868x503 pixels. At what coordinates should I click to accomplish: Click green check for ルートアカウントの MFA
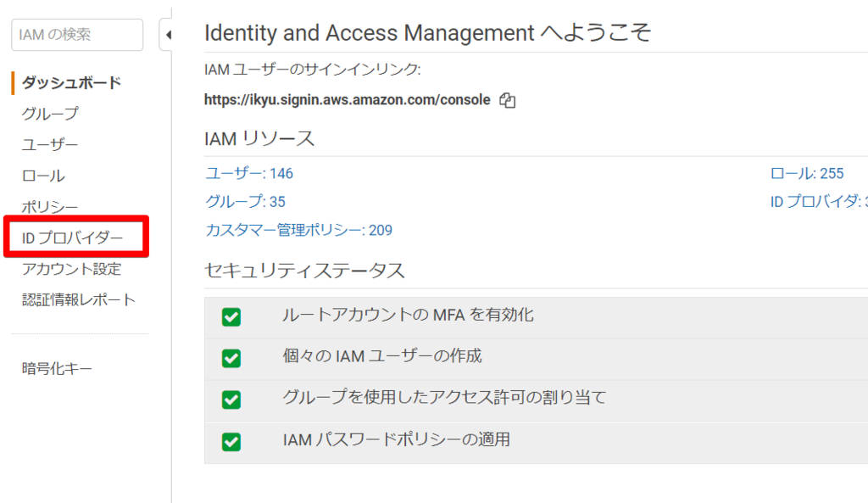[x=231, y=317]
